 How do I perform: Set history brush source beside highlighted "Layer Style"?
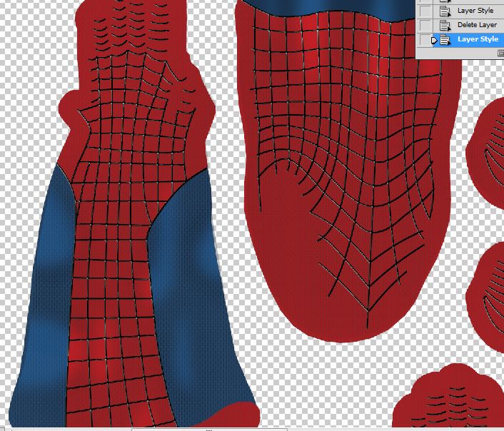[425, 39]
